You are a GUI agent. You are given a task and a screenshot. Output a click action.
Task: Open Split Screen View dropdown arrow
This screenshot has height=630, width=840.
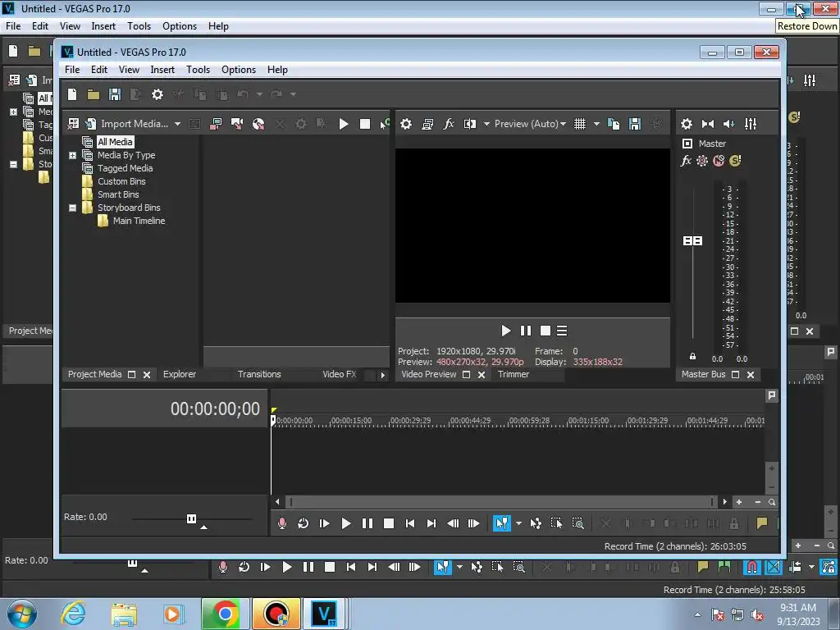(486, 124)
